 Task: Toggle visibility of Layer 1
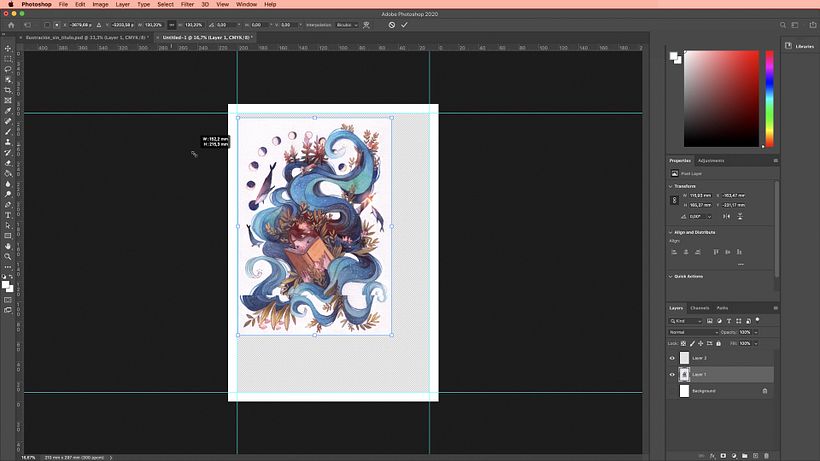[x=672, y=374]
